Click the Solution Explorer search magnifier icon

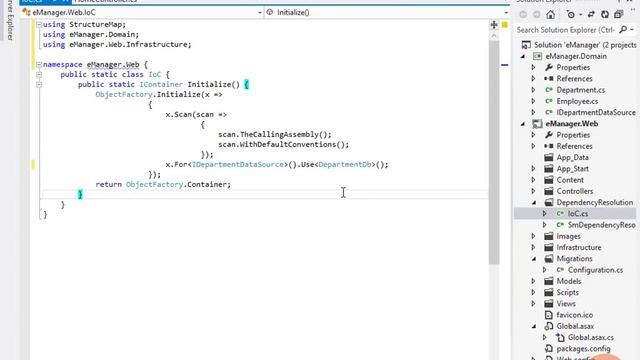click(x=623, y=29)
